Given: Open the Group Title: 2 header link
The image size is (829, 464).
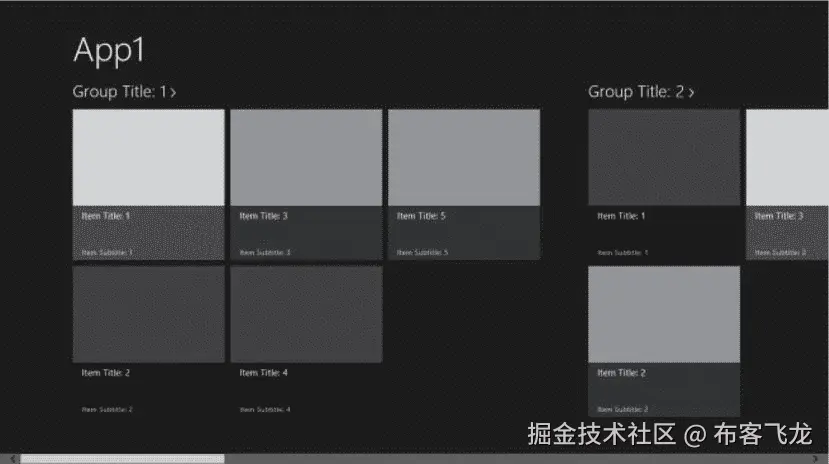Looking at the screenshot, I should click(641, 92).
